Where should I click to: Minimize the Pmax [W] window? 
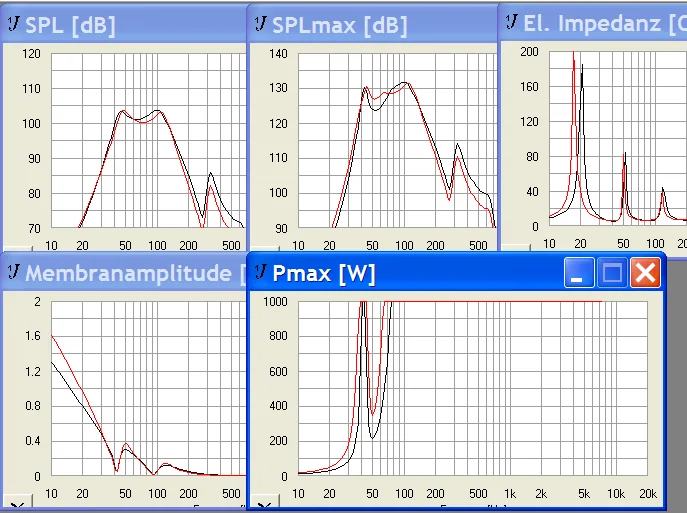(579, 272)
